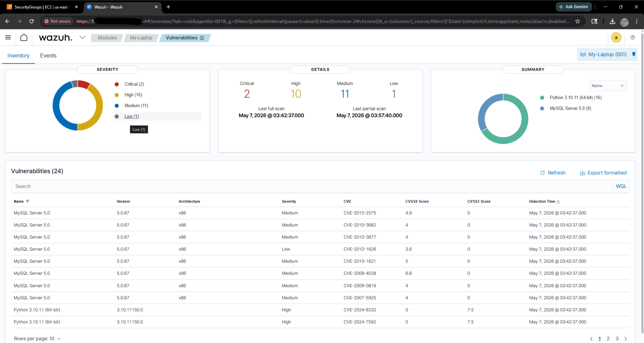Screen dimensions: 644x343
Task: Sort by the Version column header
Action: coord(123,202)
